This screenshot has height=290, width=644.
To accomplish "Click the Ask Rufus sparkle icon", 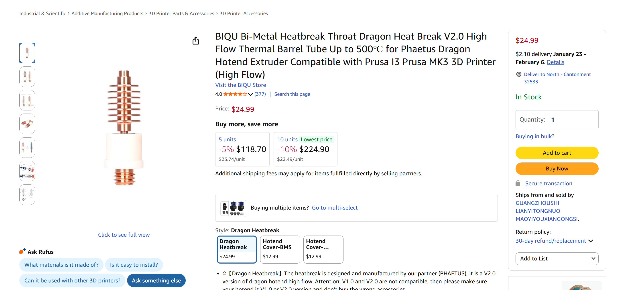I will coord(22,251).
